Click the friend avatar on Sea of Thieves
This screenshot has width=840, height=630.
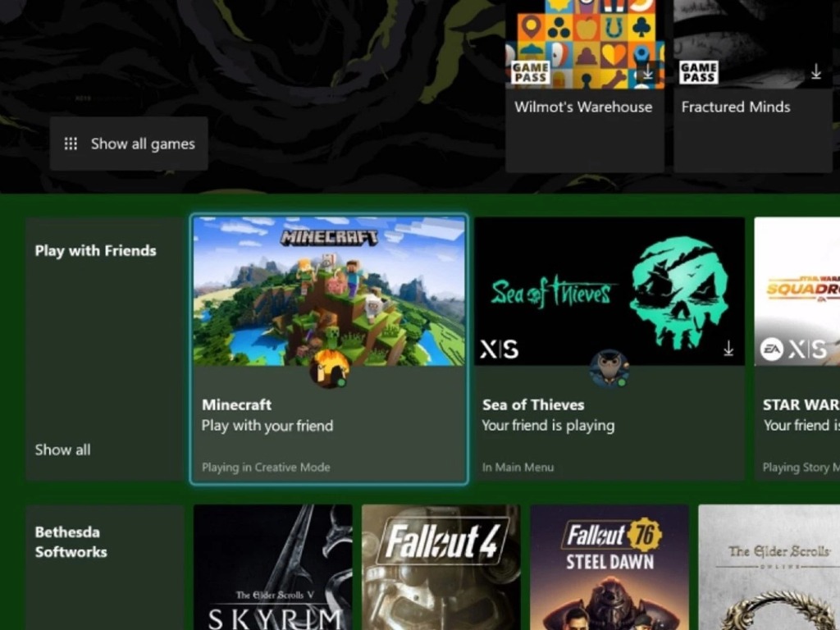pyautogui.click(x=609, y=368)
